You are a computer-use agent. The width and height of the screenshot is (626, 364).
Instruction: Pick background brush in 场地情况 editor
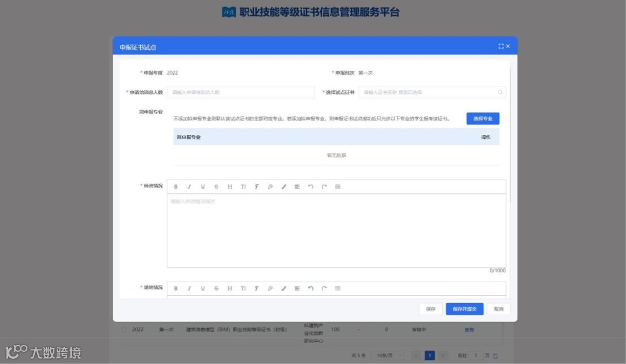(x=284, y=289)
